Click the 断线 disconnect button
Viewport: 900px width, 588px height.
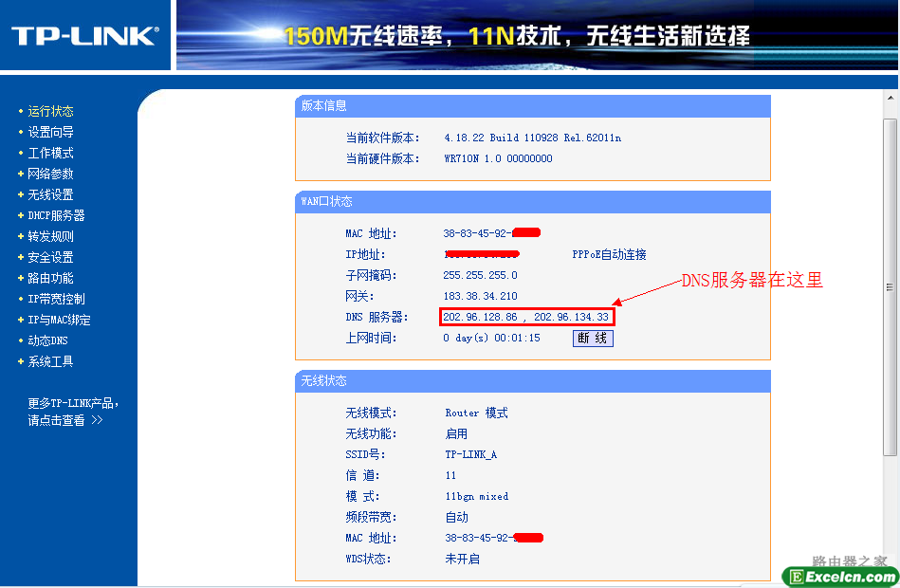pyautogui.click(x=593, y=339)
